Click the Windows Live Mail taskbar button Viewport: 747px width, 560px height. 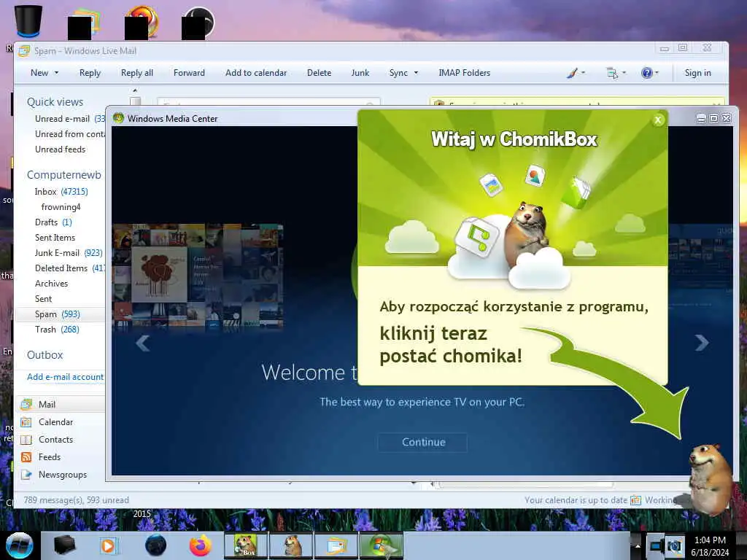336,545
